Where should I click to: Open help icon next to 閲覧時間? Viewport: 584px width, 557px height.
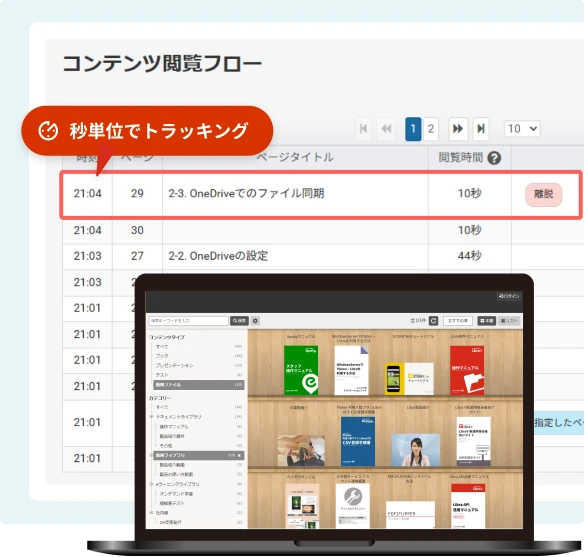point(494,158)
